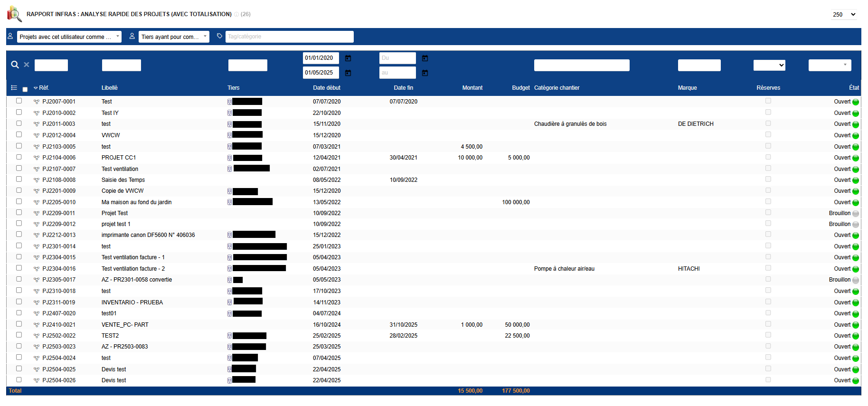Open the État filter dropdown
The image size is (868, 406).
830,65
